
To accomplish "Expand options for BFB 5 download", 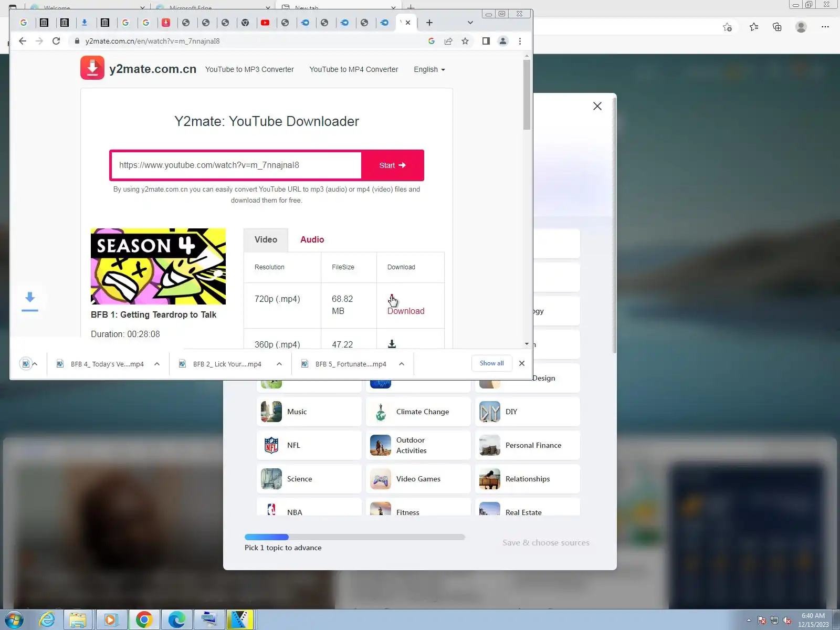I will point(402,364).
